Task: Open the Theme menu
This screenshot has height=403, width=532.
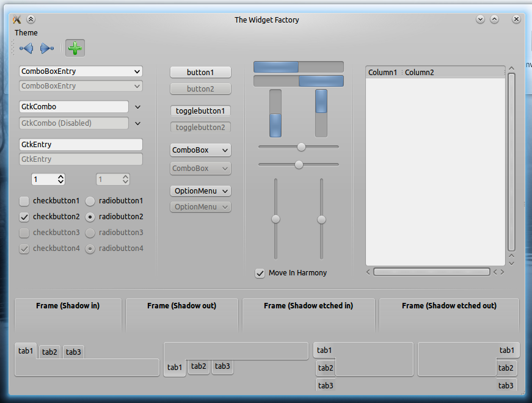Action: [x=26, y=33]
